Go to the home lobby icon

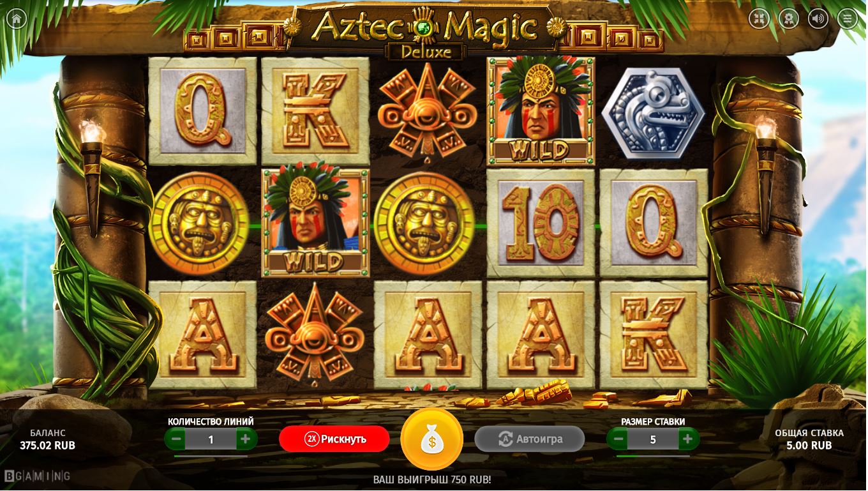[x=17, y=19]
